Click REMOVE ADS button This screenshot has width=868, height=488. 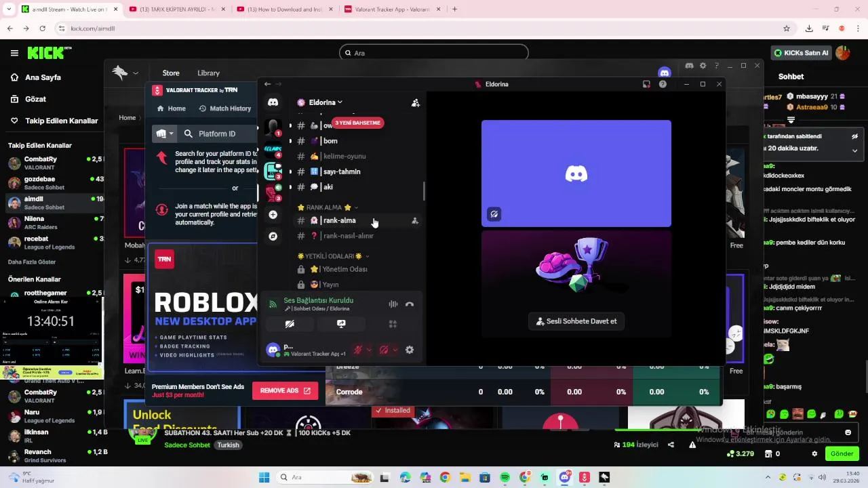tap(285, 391)
